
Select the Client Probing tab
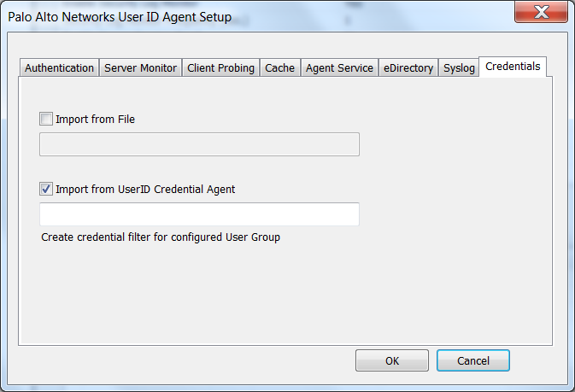point(220,68)
